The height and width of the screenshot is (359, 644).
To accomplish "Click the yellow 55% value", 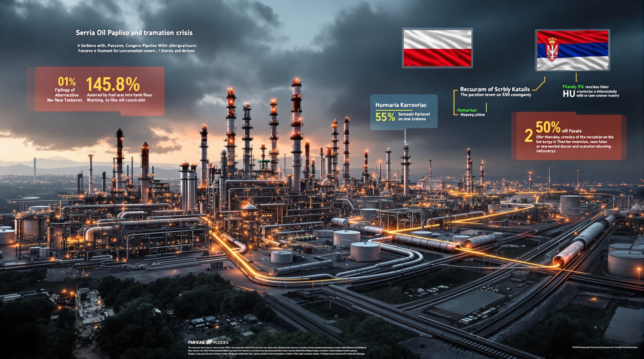I will (385, 117).
